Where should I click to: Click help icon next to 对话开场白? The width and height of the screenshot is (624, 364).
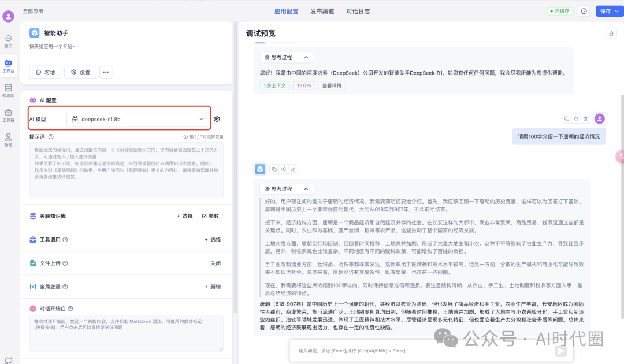point(70,309)
